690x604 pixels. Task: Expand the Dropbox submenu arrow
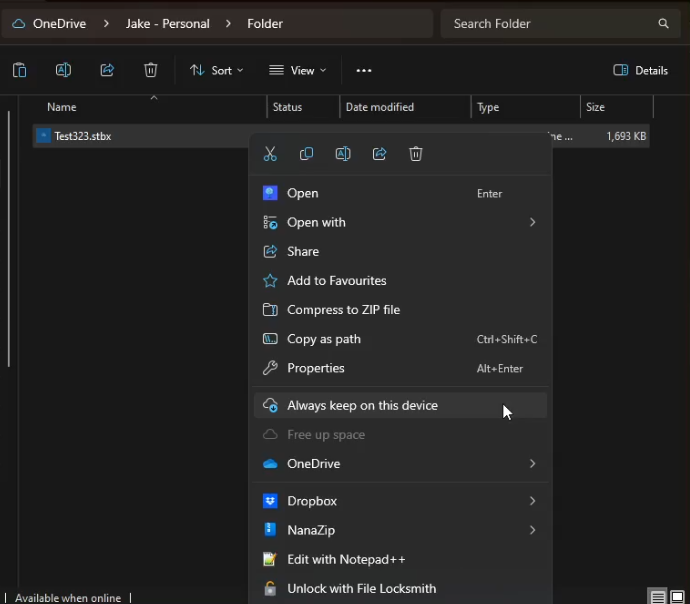point(532,501)
